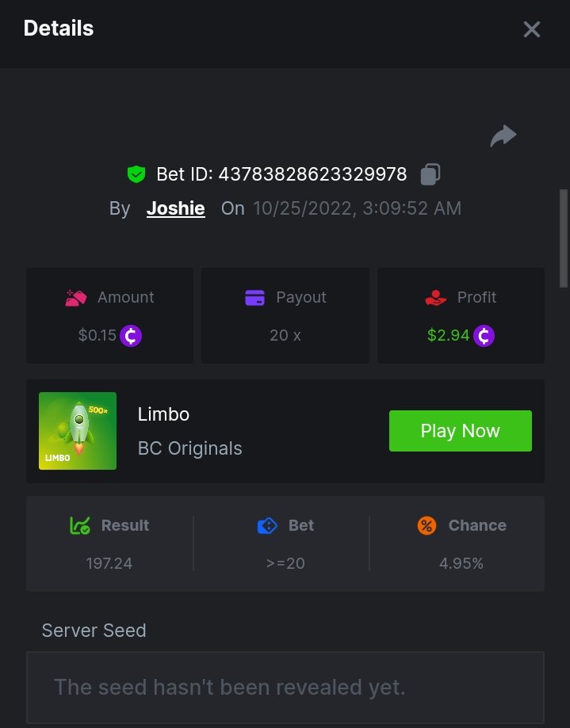Click the share arrow icon
The height and width of the screenshot is (728, 570).
click(x=503, y=136)
